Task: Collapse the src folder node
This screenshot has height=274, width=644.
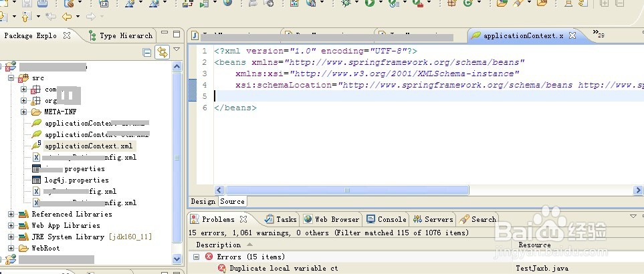Action: pyautogui.click(x=11, y=78)
